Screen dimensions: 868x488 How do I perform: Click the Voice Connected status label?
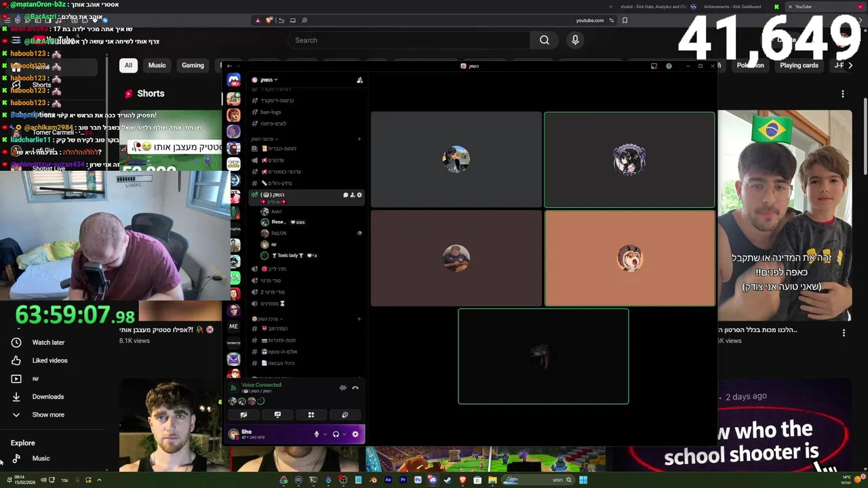[x=261, y=385]
